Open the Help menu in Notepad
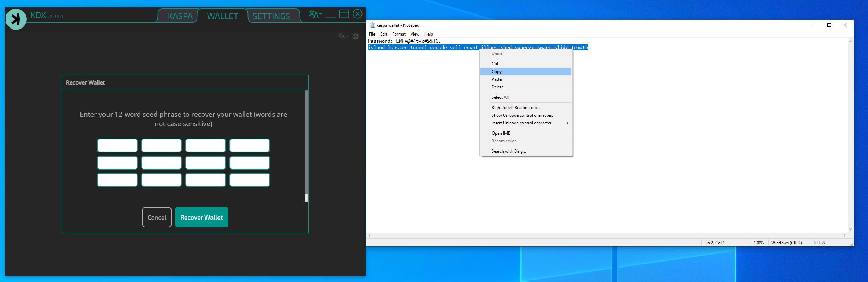The height and width of the screenshot is (282, 868). coord(429,34)
